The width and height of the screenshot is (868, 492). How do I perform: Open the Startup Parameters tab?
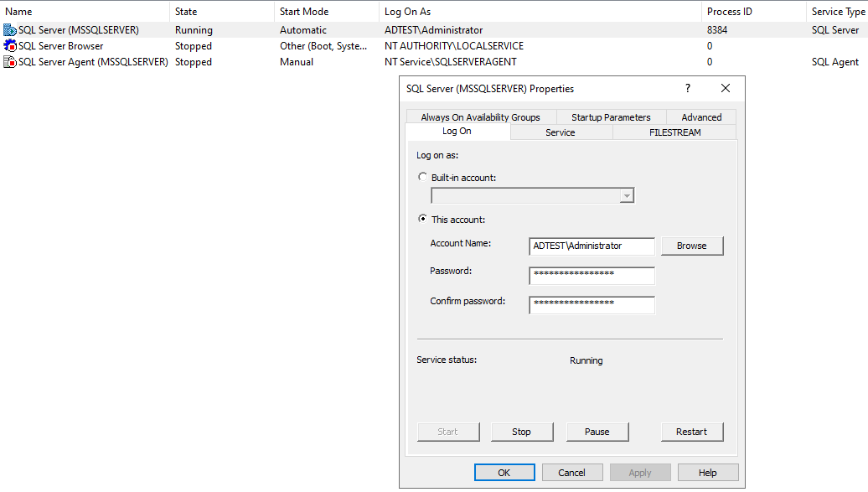pos(611,117)
